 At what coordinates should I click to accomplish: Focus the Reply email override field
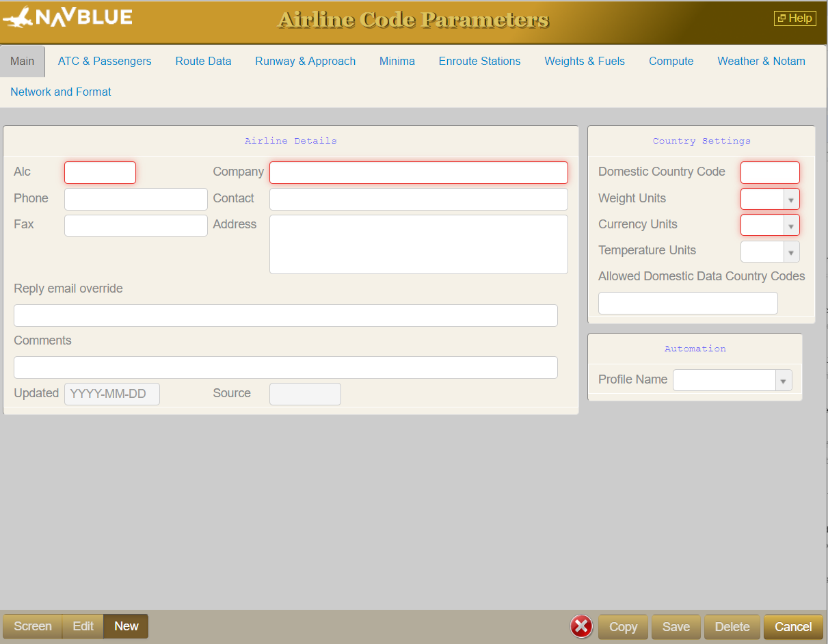(x=286, y=315)
